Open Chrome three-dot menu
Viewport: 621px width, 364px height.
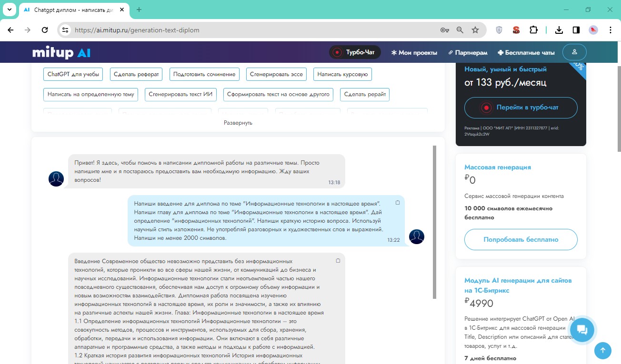[x=611, y=30]
